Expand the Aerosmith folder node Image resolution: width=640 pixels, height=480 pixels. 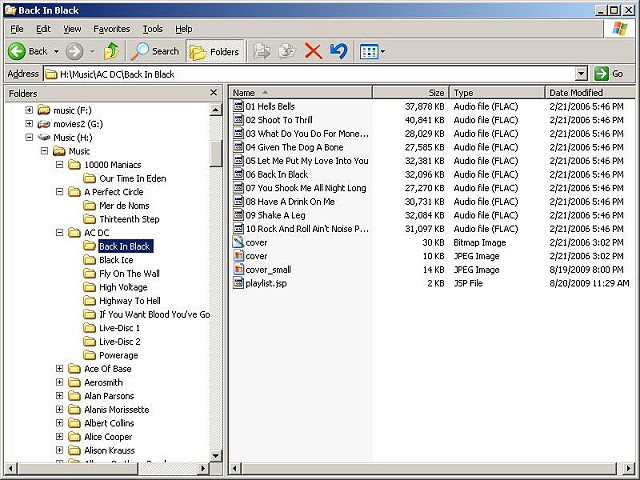[60, 382]
